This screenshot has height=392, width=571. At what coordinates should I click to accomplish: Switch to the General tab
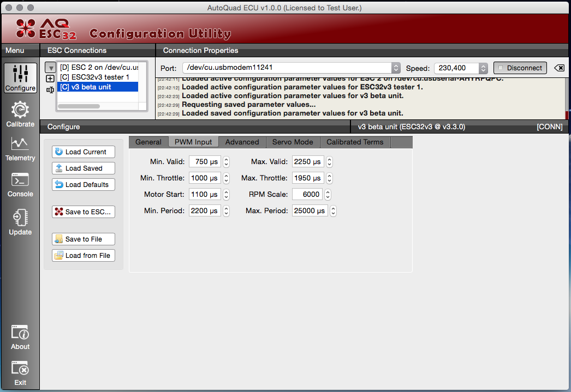(x=148, y=142)
